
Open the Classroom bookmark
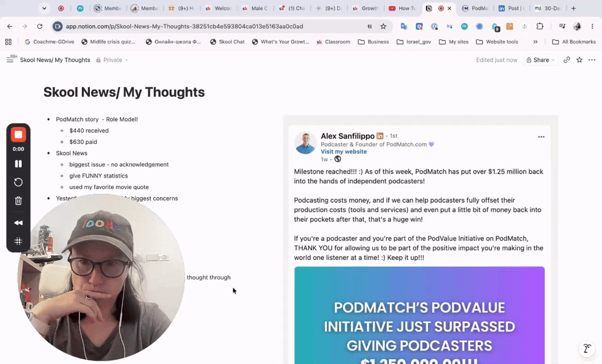[x=333, y=42]
